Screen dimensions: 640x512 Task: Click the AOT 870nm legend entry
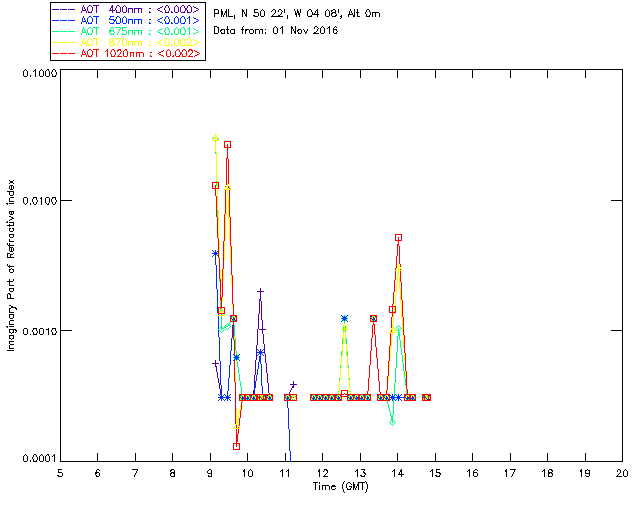point(127,42)
